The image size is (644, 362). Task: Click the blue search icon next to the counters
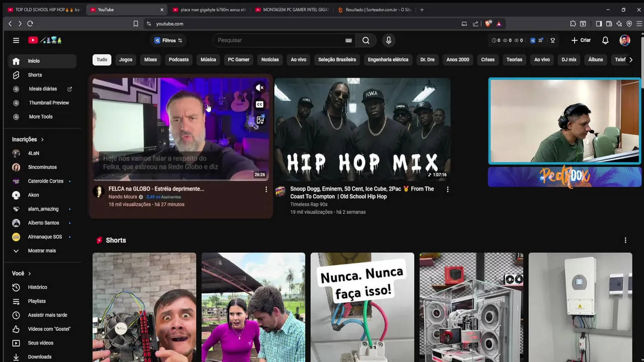(x=533, y=40)
